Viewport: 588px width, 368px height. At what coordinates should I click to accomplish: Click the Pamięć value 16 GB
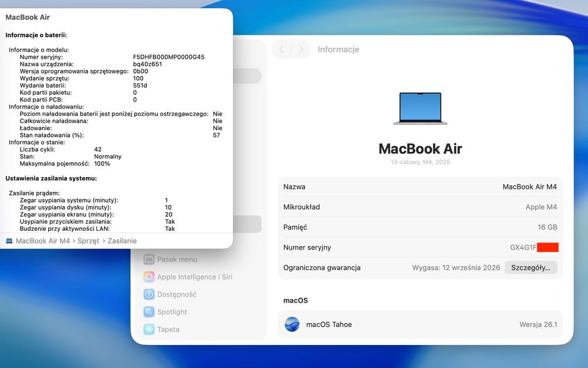coord(547,227)
